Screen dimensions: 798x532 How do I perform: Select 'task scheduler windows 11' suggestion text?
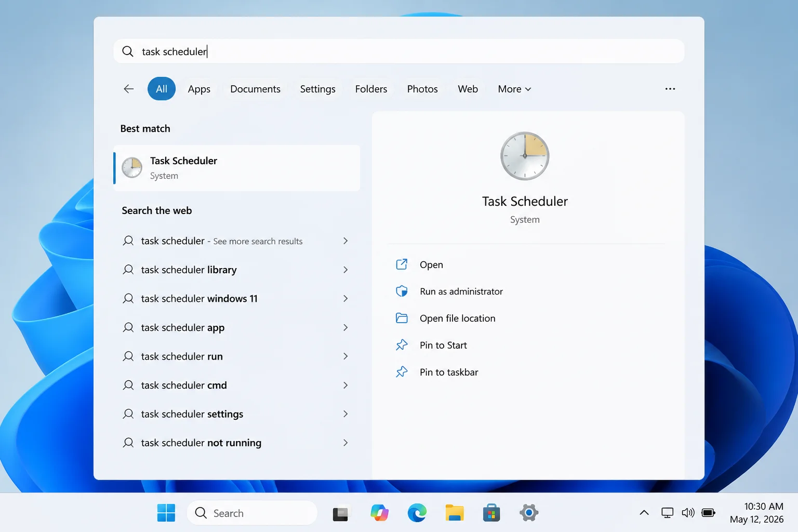click(199, 299)
